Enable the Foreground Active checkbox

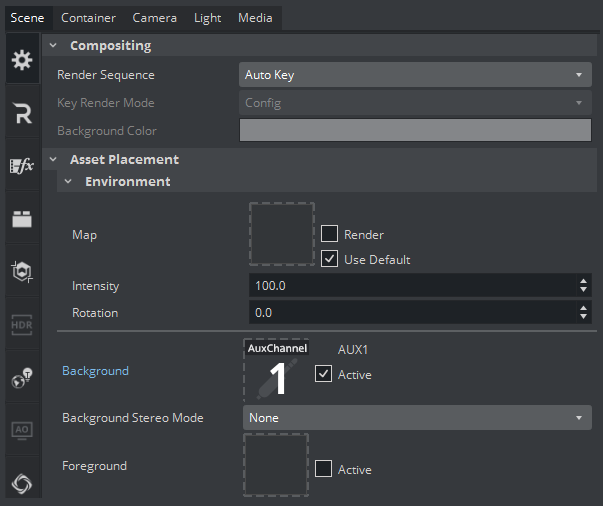pyautogui.click(x=323, y=469)
